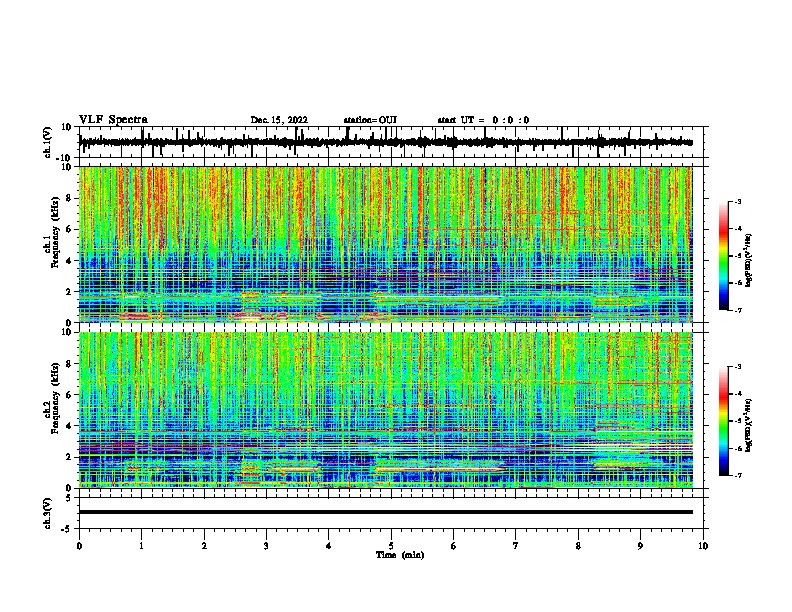The width and height of the screenshot is (792, 612).
Task: Click time axis tick label "3"
Action: pos(266,546)
